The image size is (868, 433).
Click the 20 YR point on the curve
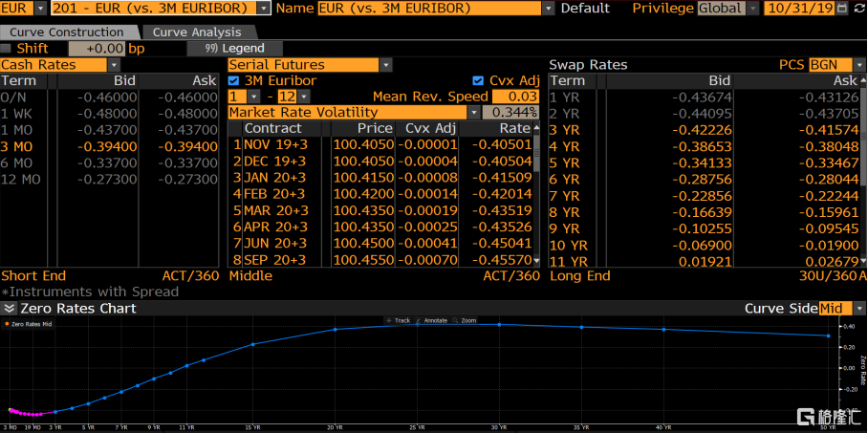click(335, 330)
